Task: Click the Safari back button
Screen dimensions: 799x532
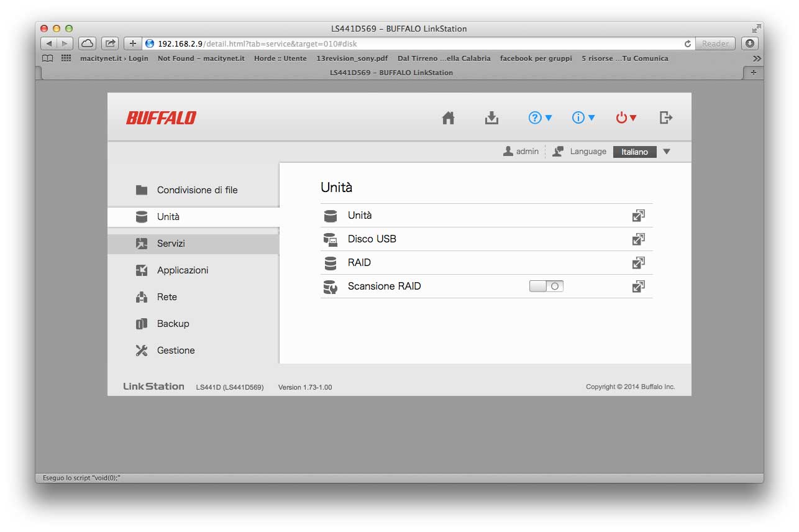Action: coord(49,44)
